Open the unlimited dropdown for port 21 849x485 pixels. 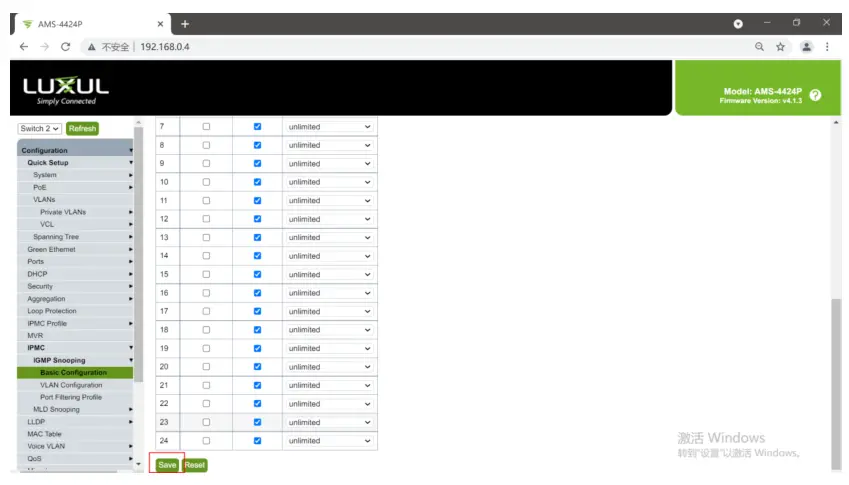pyautogui.click(x=329, y=385)
